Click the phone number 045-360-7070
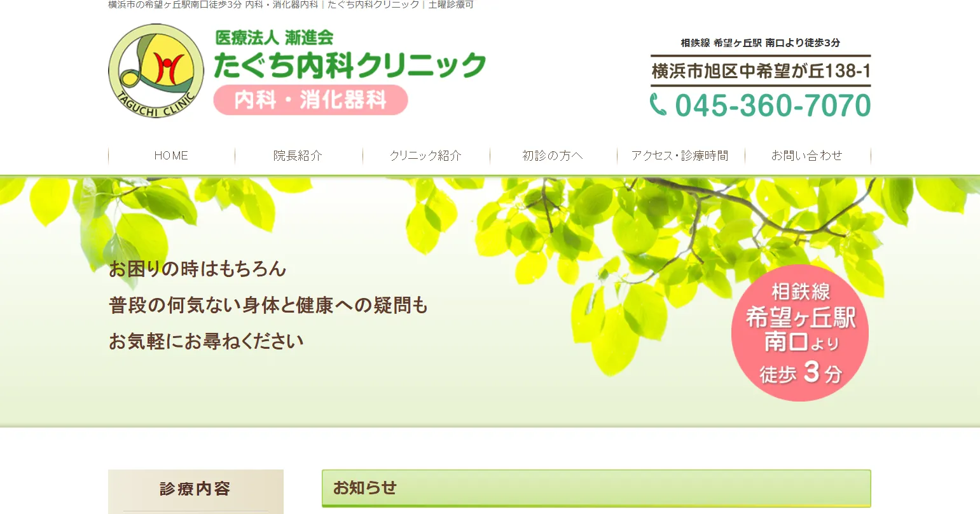This screenshot has height=514, width=980. [773, 105]
